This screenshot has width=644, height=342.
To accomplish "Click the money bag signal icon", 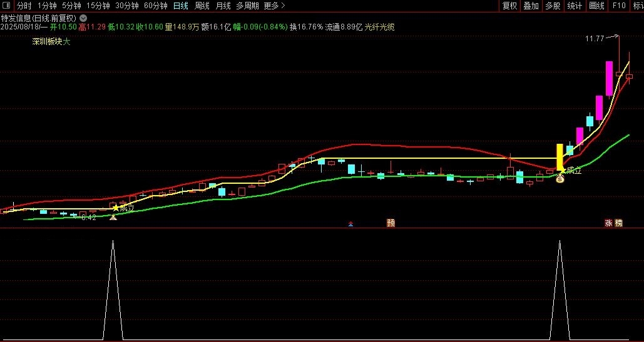I will tap(560, 179).
